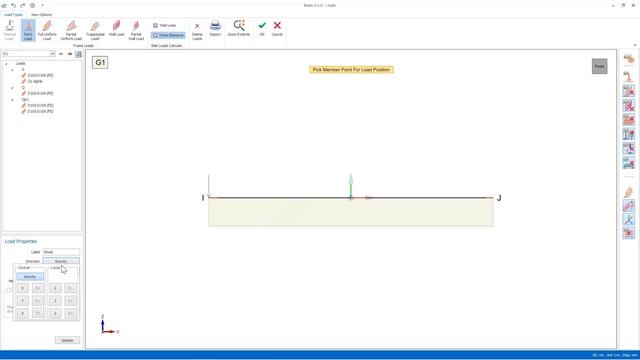
Task: Choose Global Rx direction button
Action: [x=38, y=288]
